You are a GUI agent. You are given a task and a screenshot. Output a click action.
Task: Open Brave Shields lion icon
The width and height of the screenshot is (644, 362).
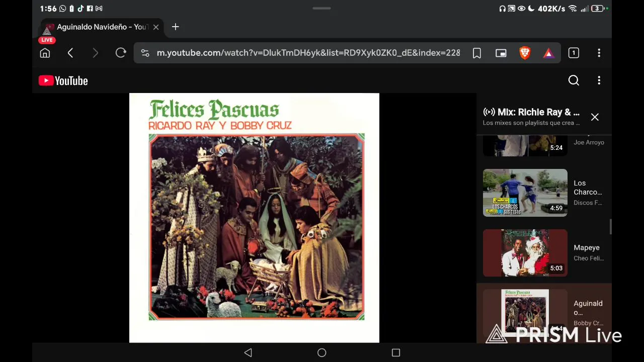coord(525,53)
